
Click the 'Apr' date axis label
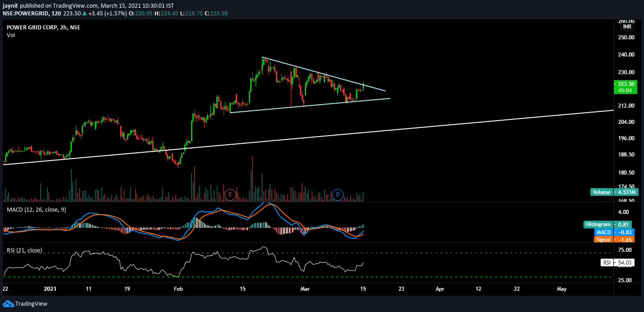point(440,288)
